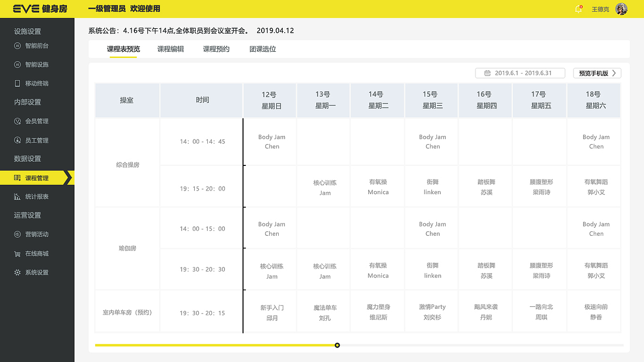
Task: Click the 预览手机版 chevron button
Action: [597, 73]
